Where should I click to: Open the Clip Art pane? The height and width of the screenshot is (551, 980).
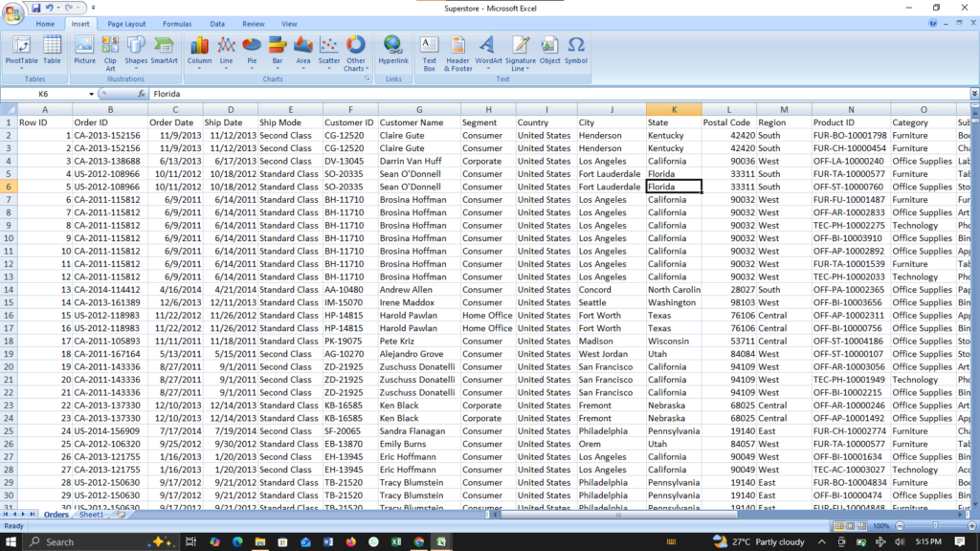(x=110, y=54)
